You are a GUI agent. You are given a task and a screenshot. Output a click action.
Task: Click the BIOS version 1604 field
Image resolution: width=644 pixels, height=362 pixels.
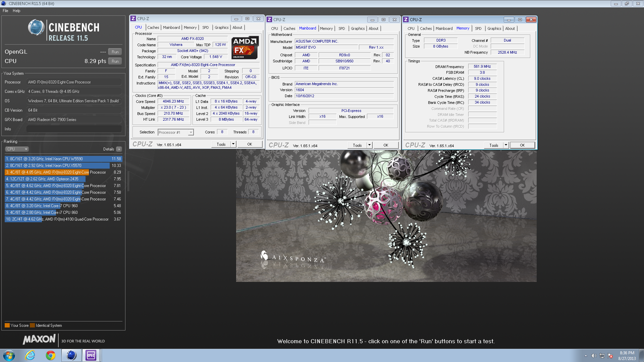click(x=344, y=90)
